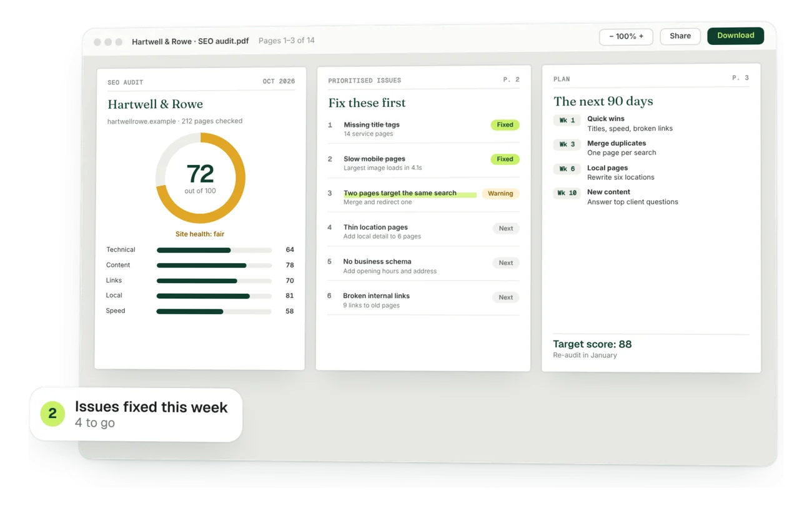Image resolution: width=812 pixels, height=508 pixels.
Task: Click the Content score value 78
Action: tap(290, 266)
